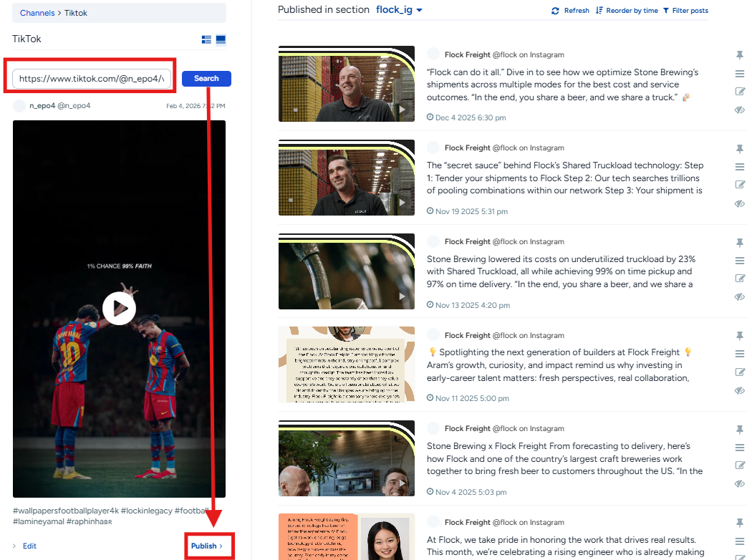The height and width of the screenshot is (560, 752).
Task: Click the #wallpapersfootballplayer4k hashtag caption
Action: 66,511
